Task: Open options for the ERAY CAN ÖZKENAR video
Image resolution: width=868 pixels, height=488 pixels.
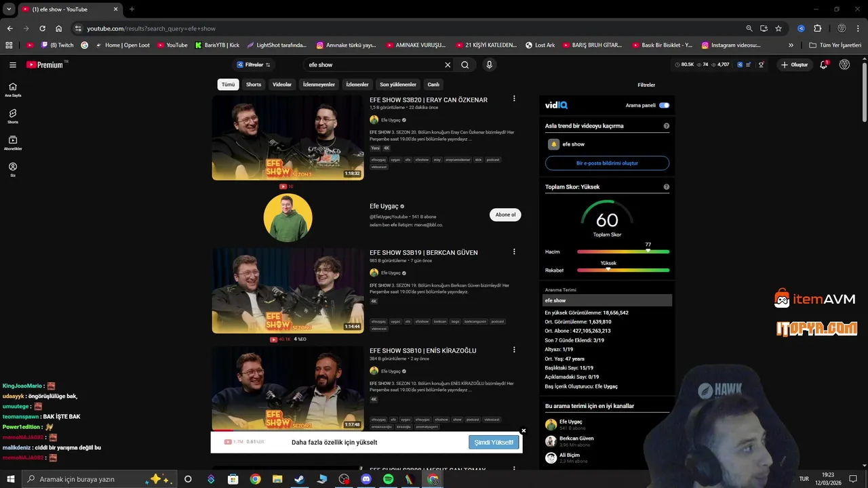Action: pos(514,98)
